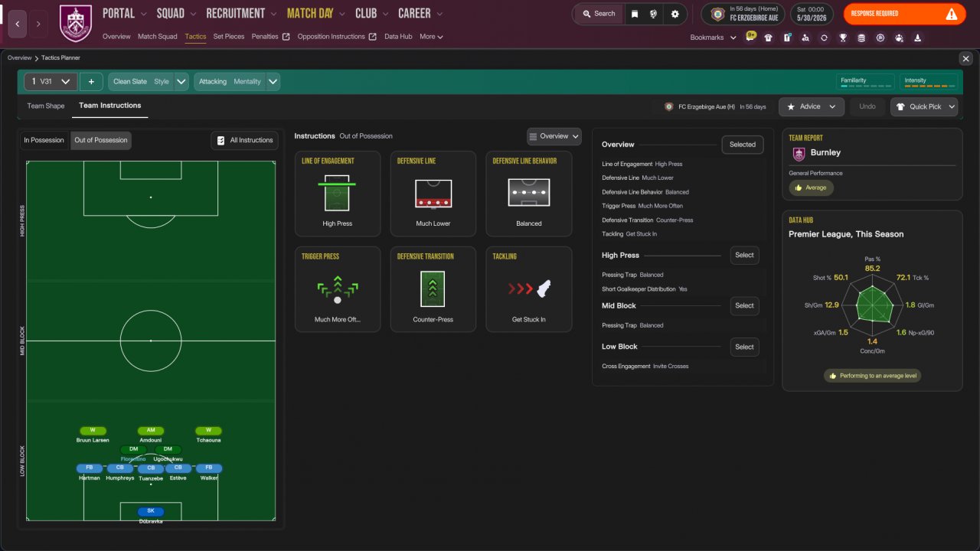Click the RESPONSE REQUIRED button
980x551 pixels.
pyautogui.click(x=905, y=14)
